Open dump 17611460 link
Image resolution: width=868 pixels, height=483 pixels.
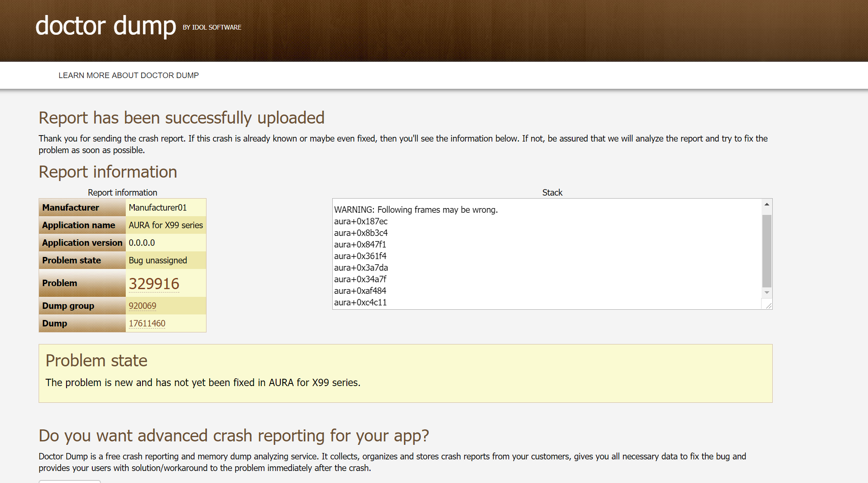tap(147, 323)
